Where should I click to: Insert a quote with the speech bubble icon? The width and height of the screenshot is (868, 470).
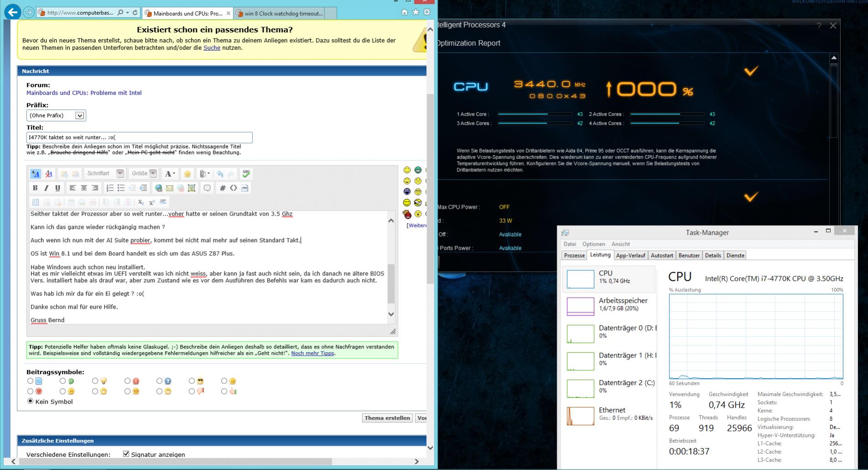207,188
